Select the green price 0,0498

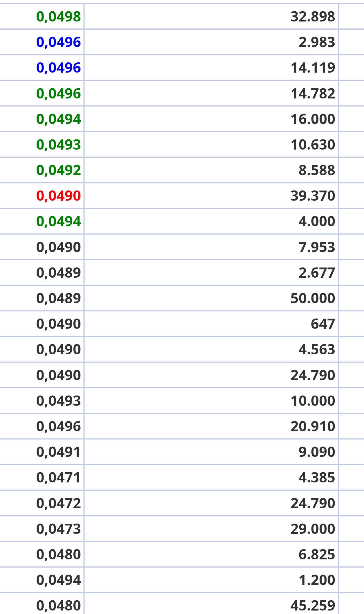tap(59, 17)
